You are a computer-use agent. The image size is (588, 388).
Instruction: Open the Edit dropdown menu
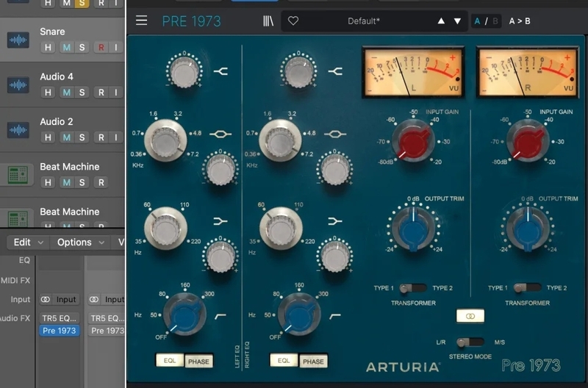pos(29,242)
